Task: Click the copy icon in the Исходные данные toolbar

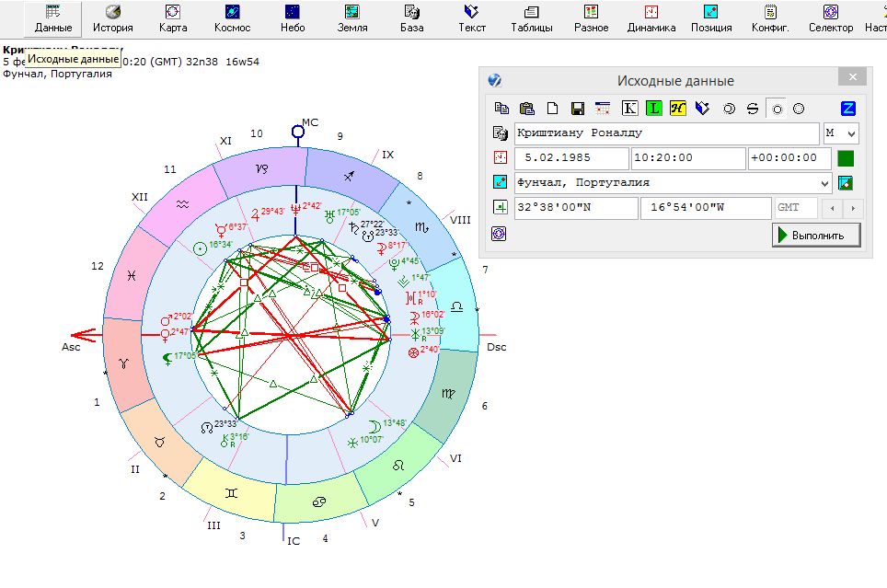Action: pyautogui.click(x=501, y=108)
